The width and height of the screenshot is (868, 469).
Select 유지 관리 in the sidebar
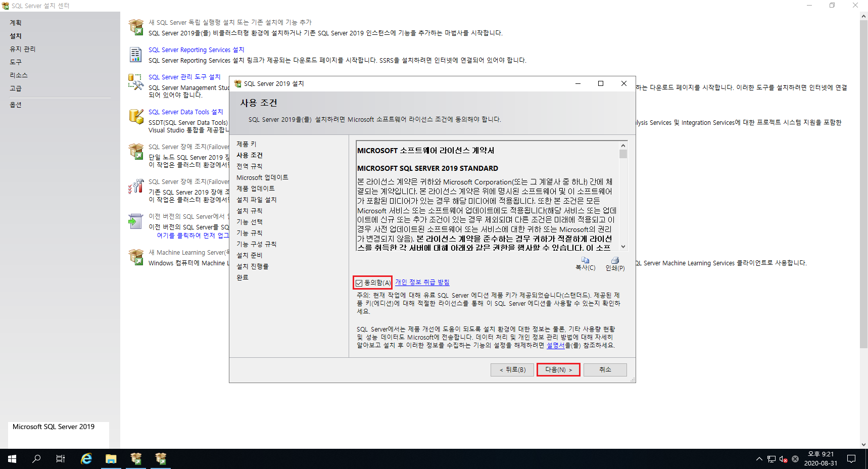(23, 49)
